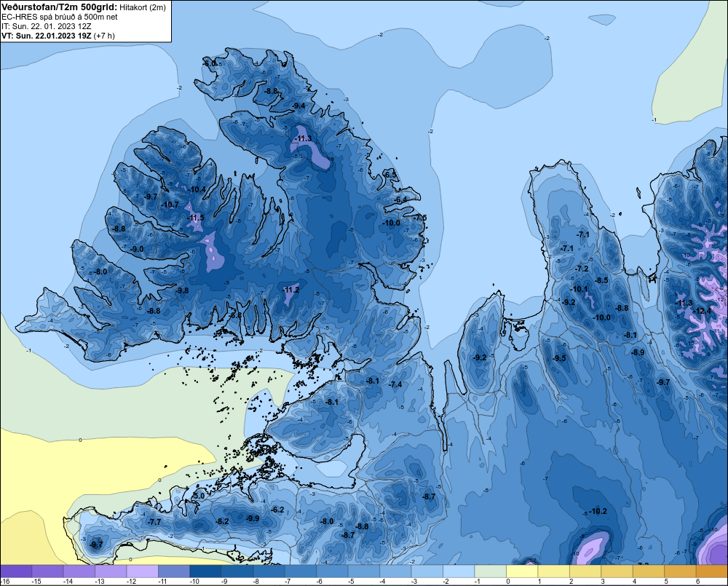728x586 pixels.
Task: Click the 'Hitakort (2m)' header text
Action: click(x=143, y=7)
